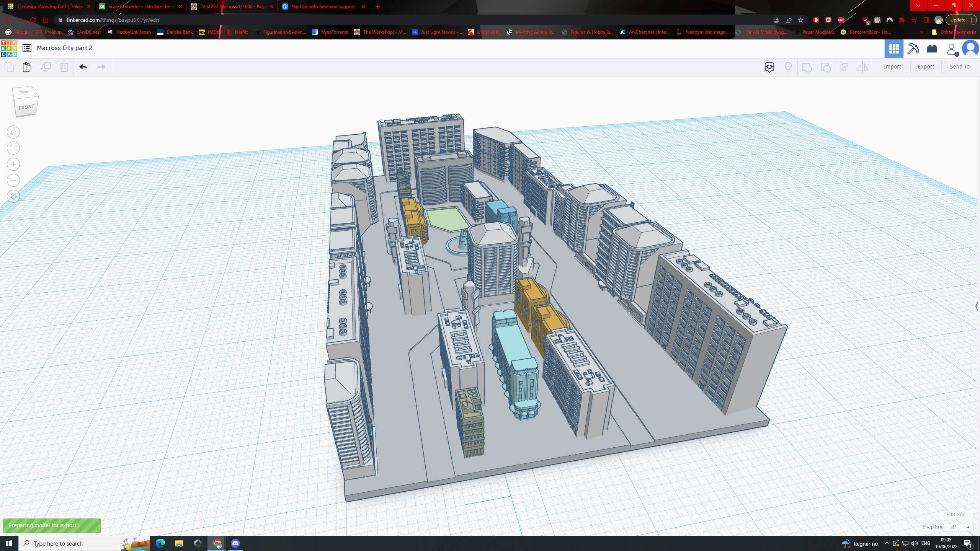This screenshot has height=551, width=980.
Task: Open Danske Bank bookmark
Action: (175, 32)
